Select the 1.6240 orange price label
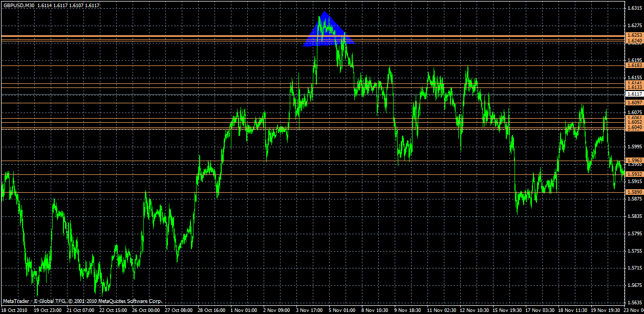644x314 pixels. click(x=634, y=41)
